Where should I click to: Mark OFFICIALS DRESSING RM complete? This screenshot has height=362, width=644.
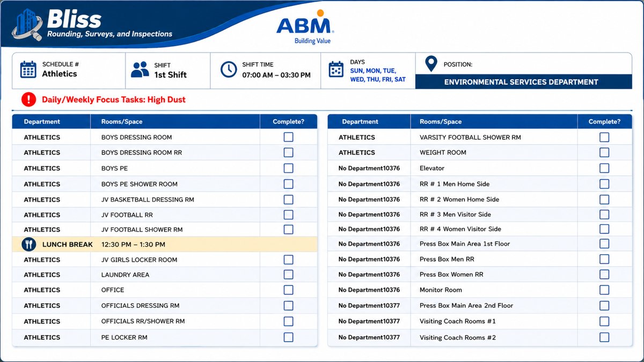[x=288, y=306]
